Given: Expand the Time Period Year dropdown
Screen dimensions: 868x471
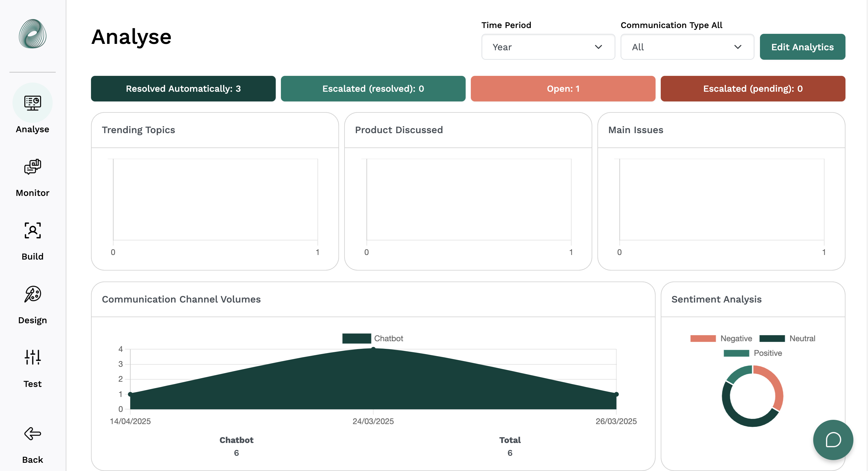Looking at the screenshot, I should (x=548, y=47).
